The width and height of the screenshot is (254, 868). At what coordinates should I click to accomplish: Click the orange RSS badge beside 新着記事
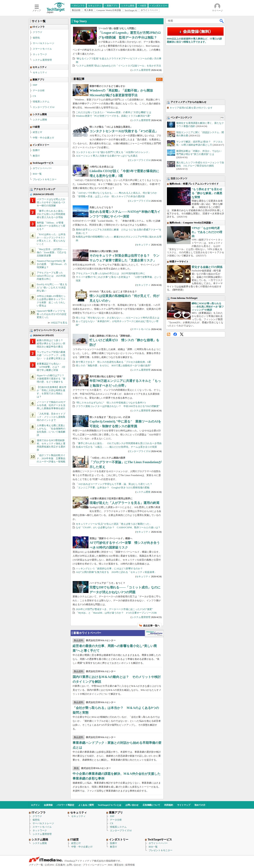coord(159,80)
